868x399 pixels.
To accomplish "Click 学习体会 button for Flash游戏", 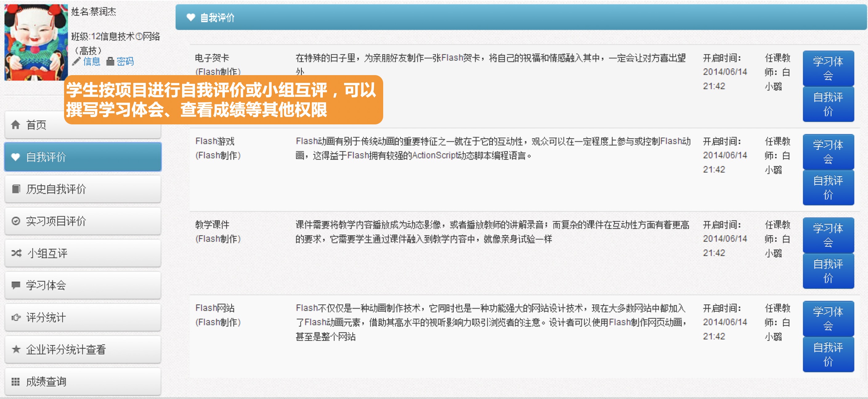I will tap(828, 152).
